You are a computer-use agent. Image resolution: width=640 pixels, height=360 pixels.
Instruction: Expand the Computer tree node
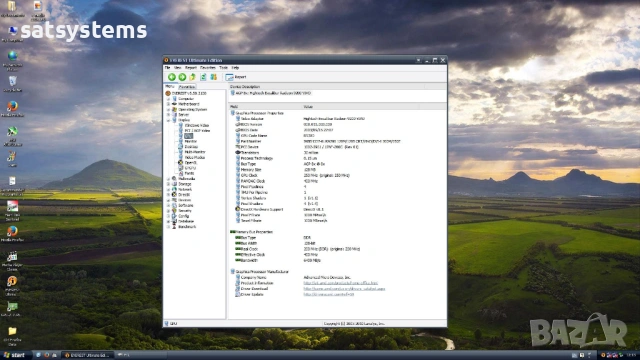[x=168, y=99]
